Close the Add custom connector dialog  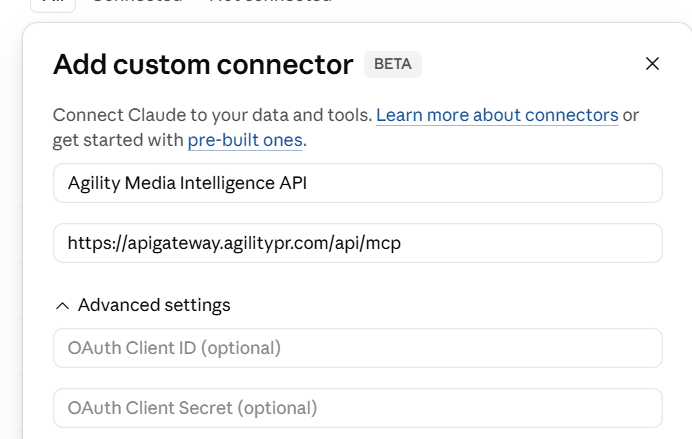652,64
